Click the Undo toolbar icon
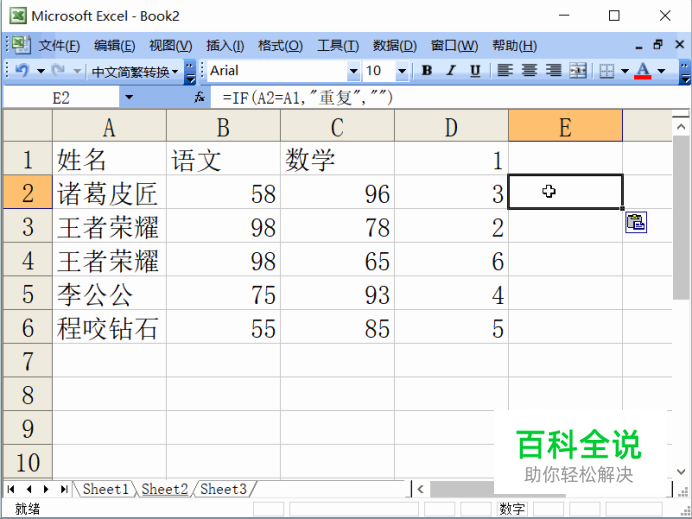This screenshot has width=692, height=519. (22, 70)
